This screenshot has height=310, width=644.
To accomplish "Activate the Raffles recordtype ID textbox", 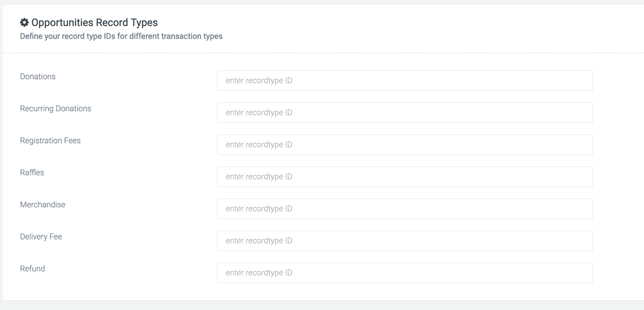I will click(x=405, y=177).
